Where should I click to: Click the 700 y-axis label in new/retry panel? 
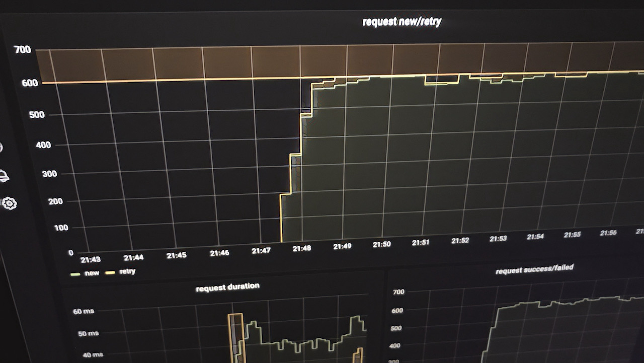[23, 49]
